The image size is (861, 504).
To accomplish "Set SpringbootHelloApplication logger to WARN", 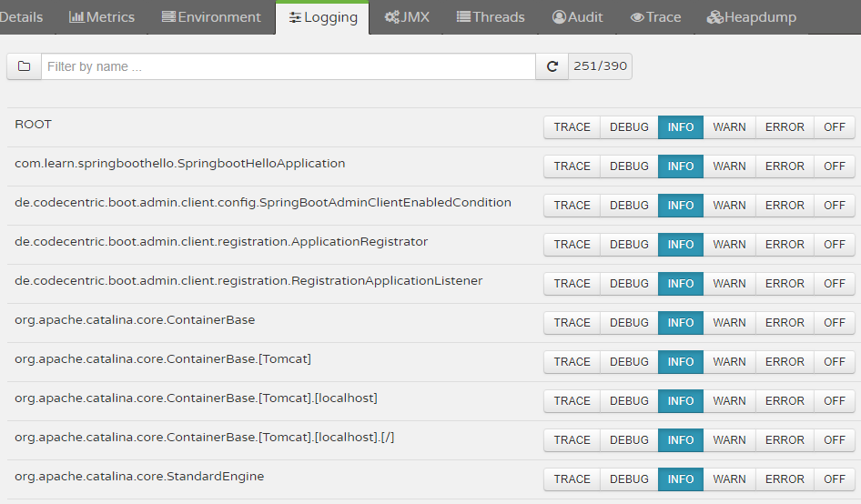I will pyautogui.click(x=729, y=166).
